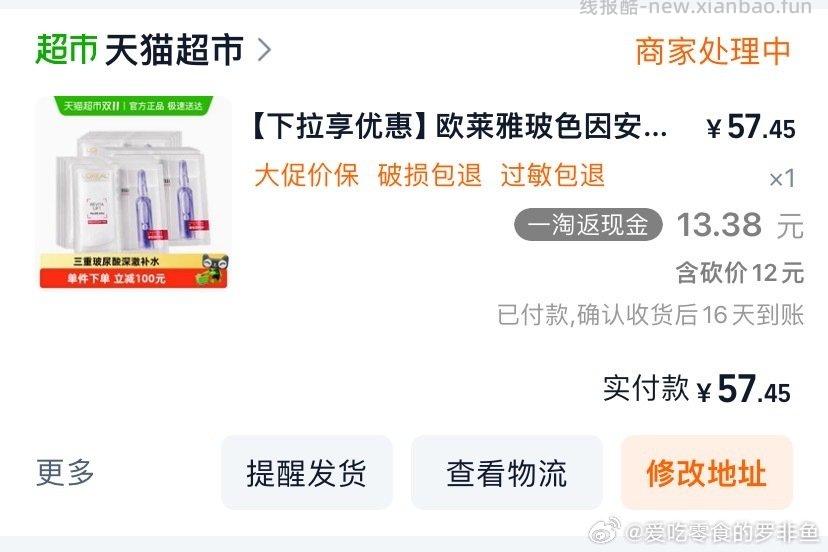The width and height of the screenshot is (828, 552).
Task: View the 商家处理中 order status
Action: (713, 52)
